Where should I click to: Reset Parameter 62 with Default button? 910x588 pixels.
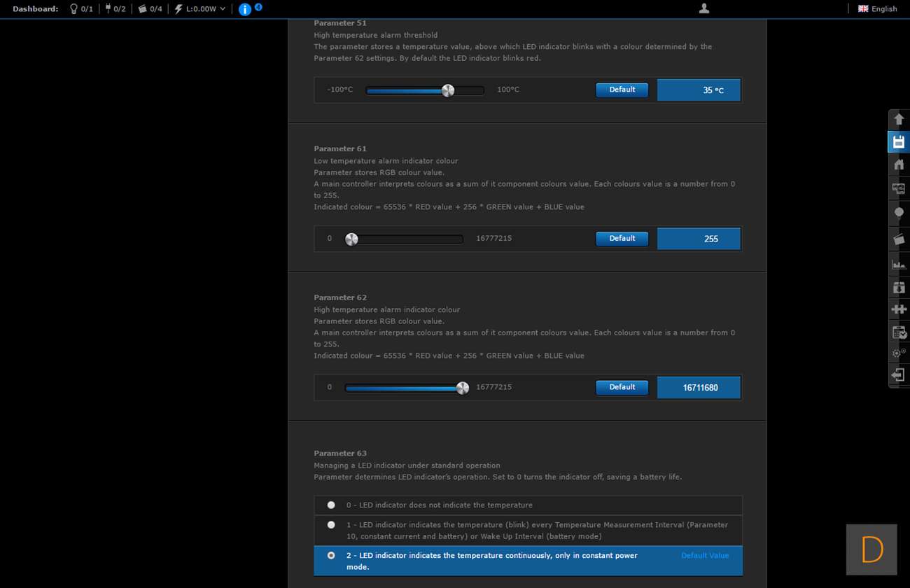(x=622, y=387)
